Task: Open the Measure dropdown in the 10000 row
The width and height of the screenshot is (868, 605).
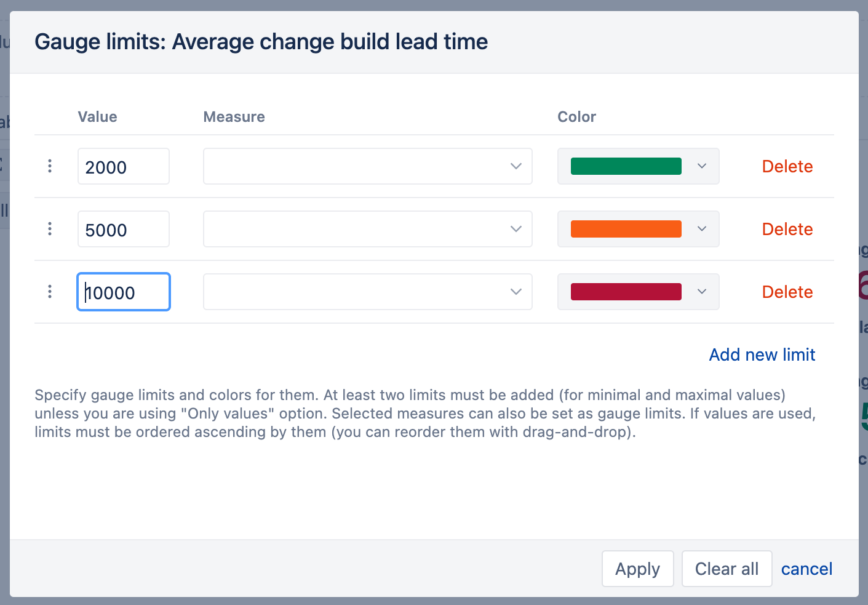Action: click(367, 292)
